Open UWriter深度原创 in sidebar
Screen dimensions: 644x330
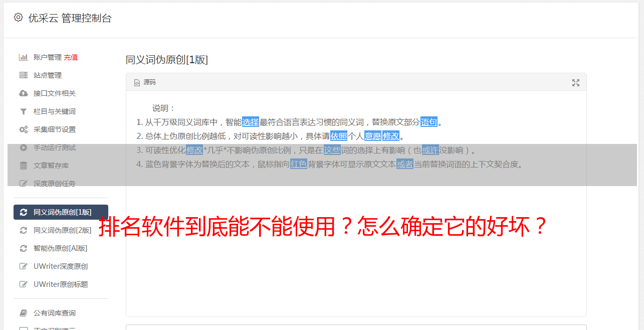point(61,266)
